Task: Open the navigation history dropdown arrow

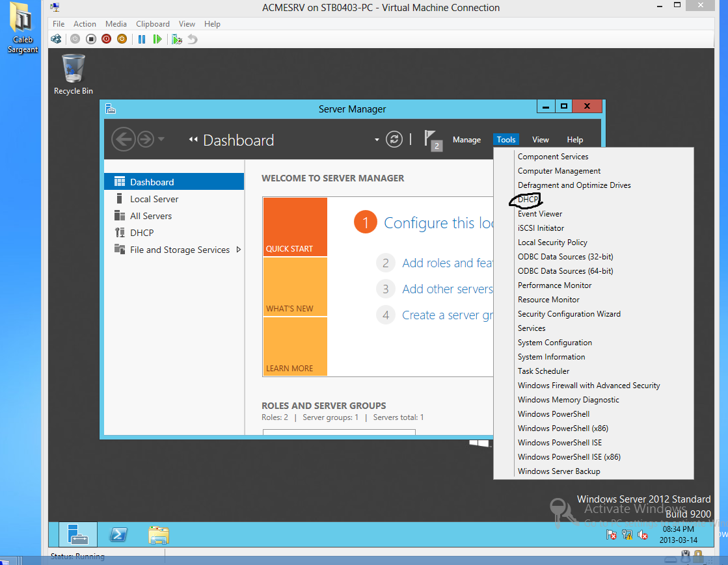Action: (x=161, y=138)
